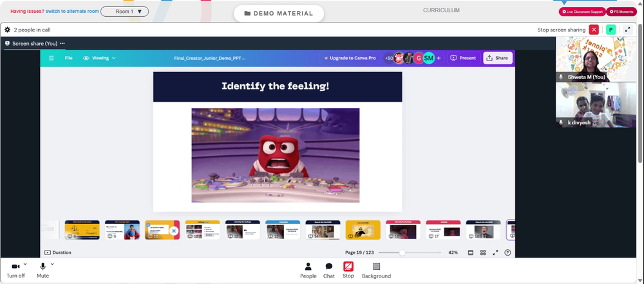The image size is (644, 284).
Task: Open Canva help question mark icon
Action: [x=507, y=252]
